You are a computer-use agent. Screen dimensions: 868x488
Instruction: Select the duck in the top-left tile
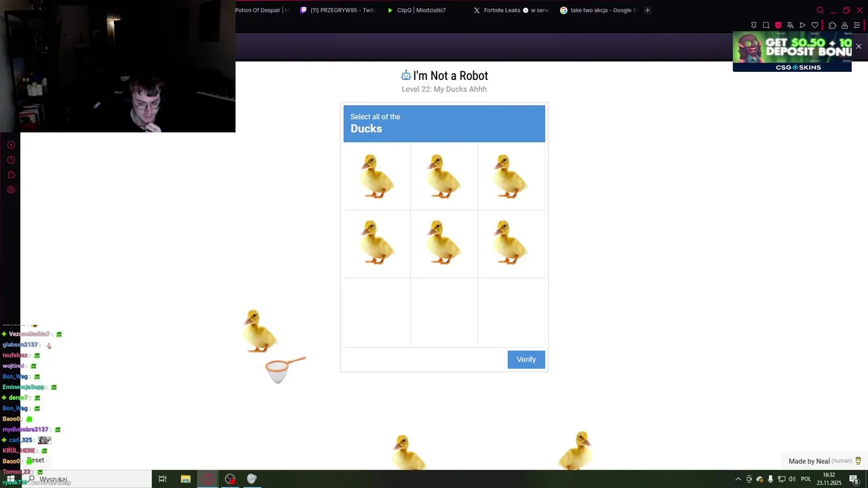[x=376, y=176]
